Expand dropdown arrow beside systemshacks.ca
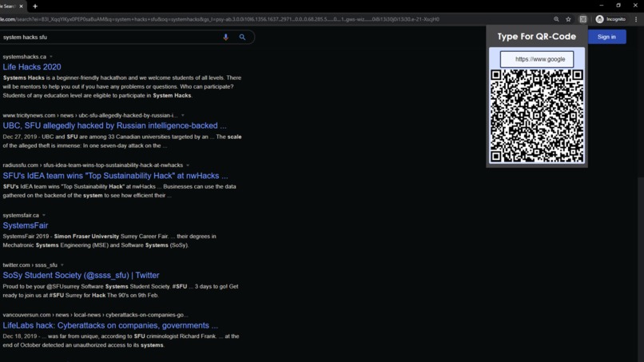The height and width of the screenshot is (362, 644). click(x=51, y=57)
